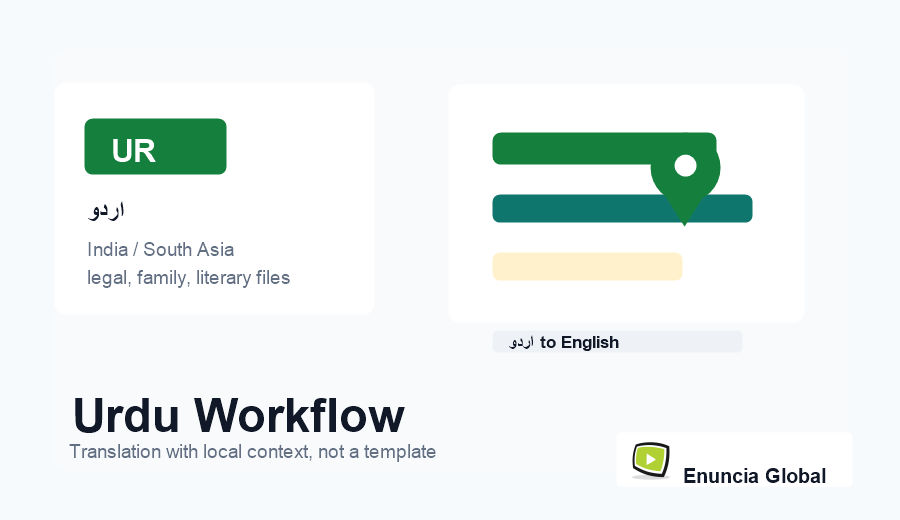Click the green UR language badge
Screen dimensions: 900x520
coord(155,146)
